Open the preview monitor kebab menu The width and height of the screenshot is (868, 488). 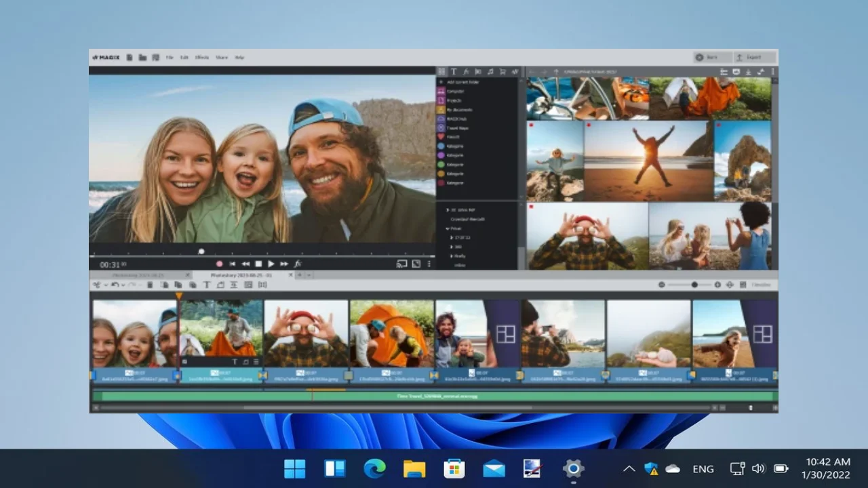(x=429, y=264)
